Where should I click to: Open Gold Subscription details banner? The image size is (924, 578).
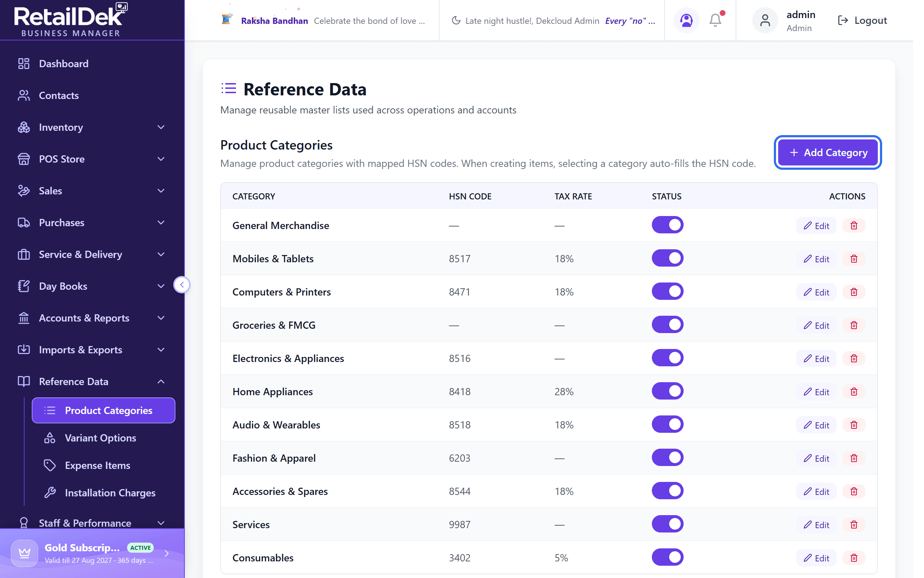[x=92, y=553]
